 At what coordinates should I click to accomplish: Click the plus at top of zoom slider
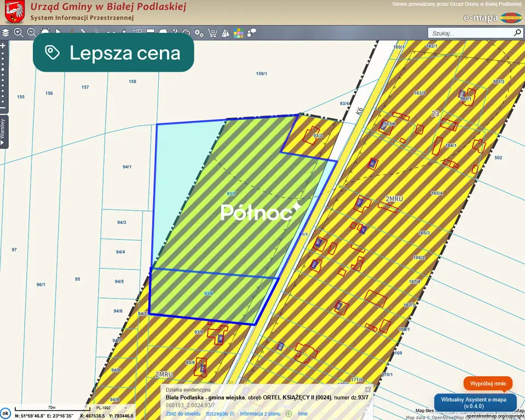coord(3,45)
